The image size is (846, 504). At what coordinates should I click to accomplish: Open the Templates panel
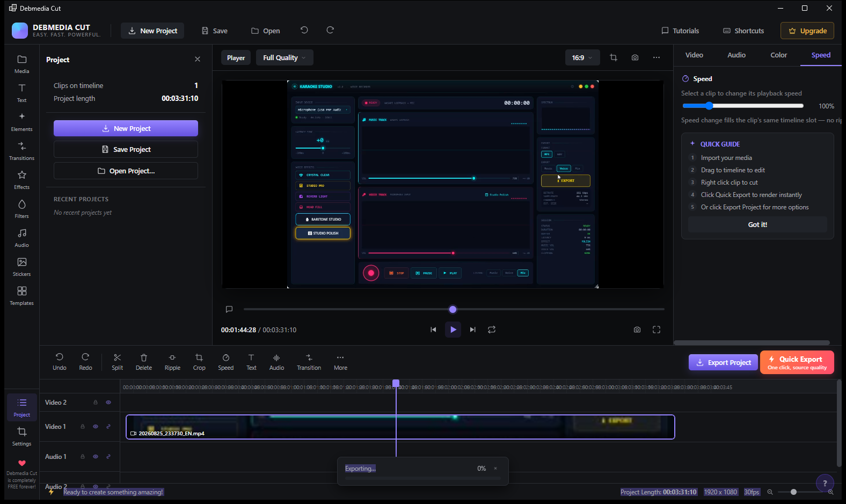coord(21,296)
